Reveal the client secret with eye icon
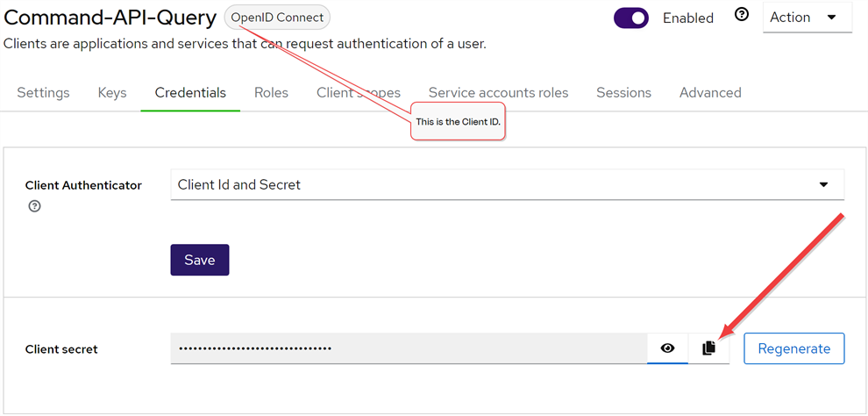The height and width of the screenshot is (416, 868). (667, 348)
